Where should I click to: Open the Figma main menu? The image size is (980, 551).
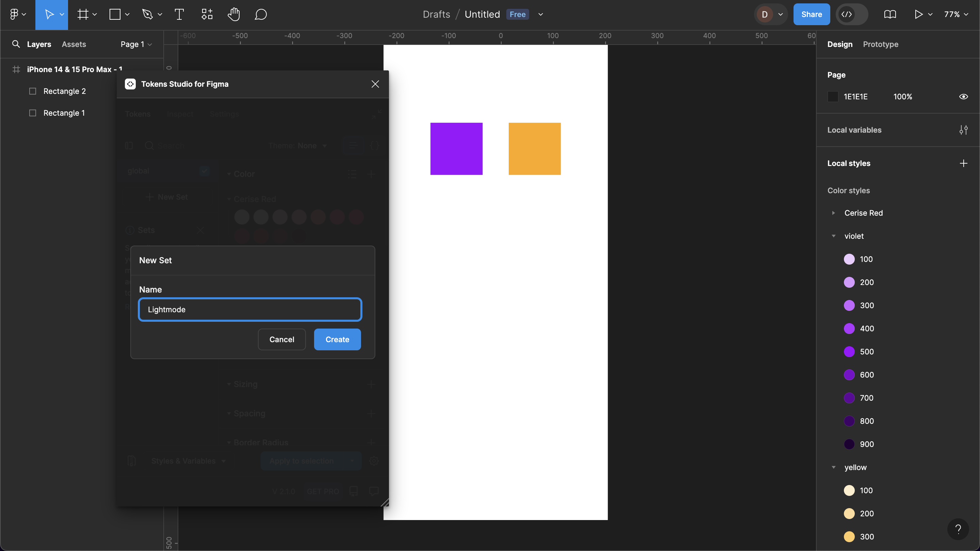click(17, 14)
